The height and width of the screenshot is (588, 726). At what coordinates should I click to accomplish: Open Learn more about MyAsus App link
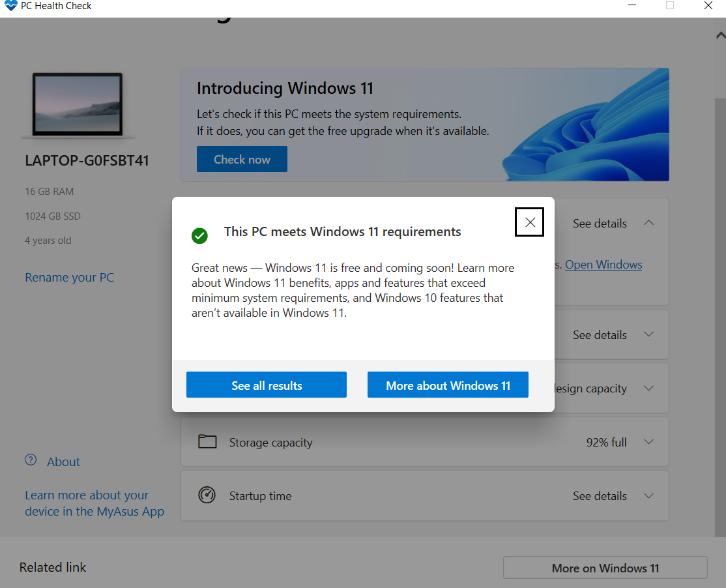(x=94, y=503)
